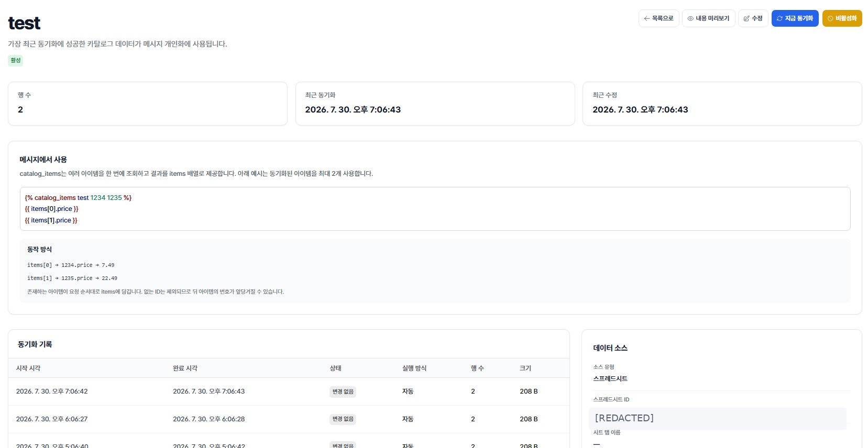Click end time 오후 7:06:43 table cell
The width and height of the screenshot is (868, 448).
(208, 391)
